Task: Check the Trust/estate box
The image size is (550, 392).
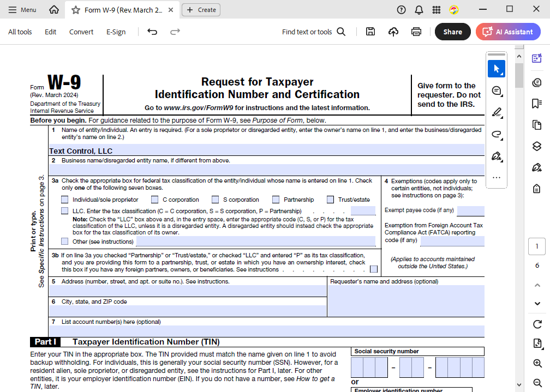Action: point(331,200)
